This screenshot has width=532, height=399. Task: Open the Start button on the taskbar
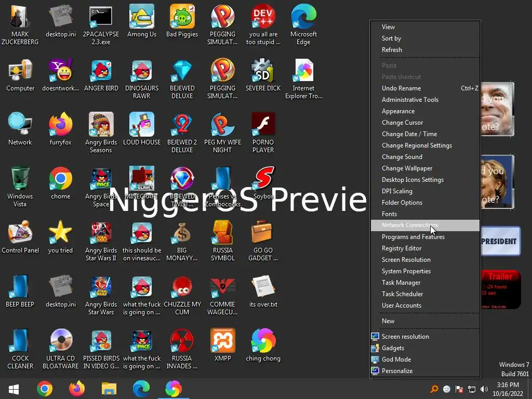14,389
